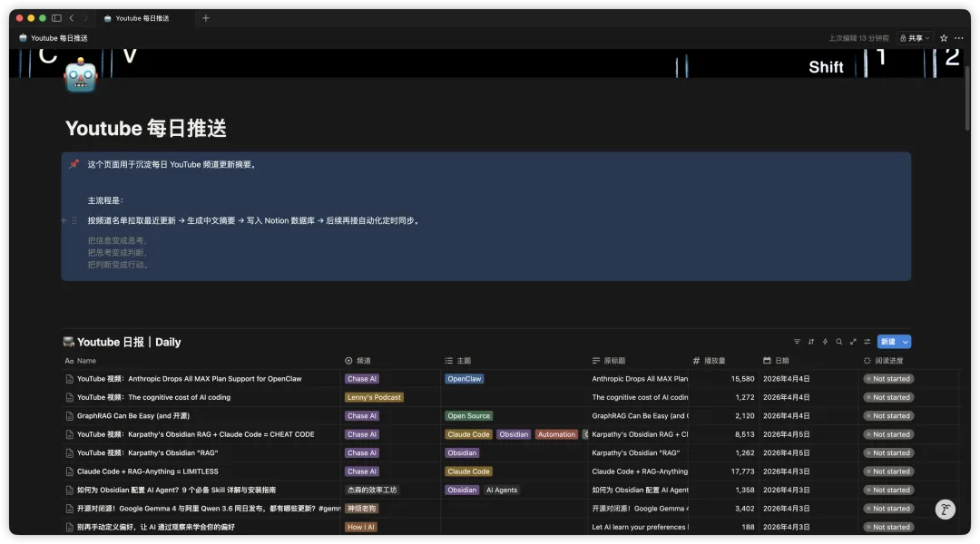Click the AI Agents topic tag

tap(502, 491)
